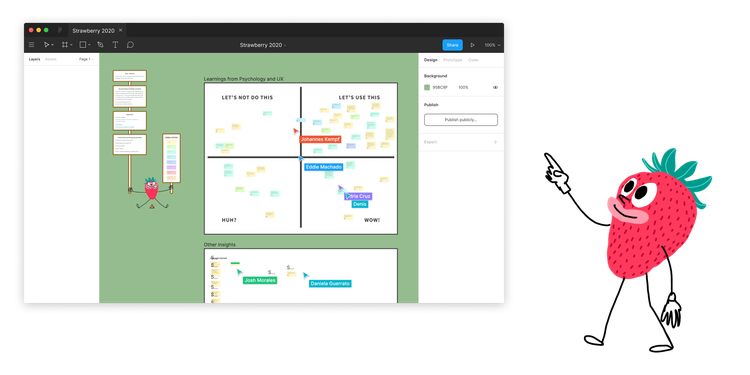750x375 pixels.
Task: Open shape tools dropdown arrow
Action: point(89,45)
